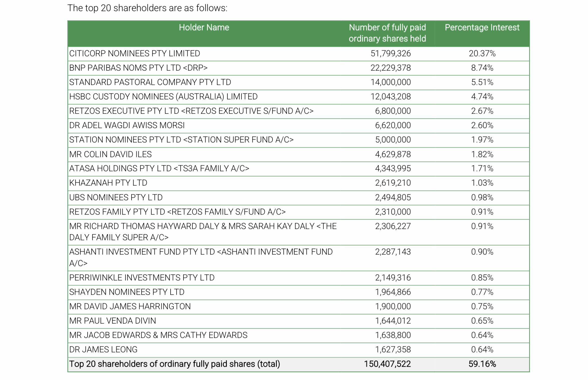
Task: Select 'ATASA HOLDINGS PTY LTD <TS3A FAMILY A/C>'
Action: 159,168
